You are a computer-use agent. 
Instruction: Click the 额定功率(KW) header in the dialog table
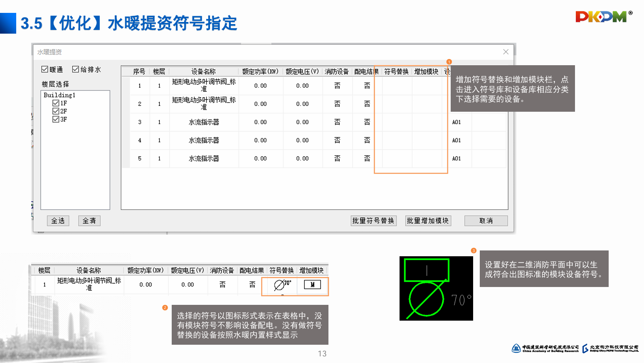261,71
